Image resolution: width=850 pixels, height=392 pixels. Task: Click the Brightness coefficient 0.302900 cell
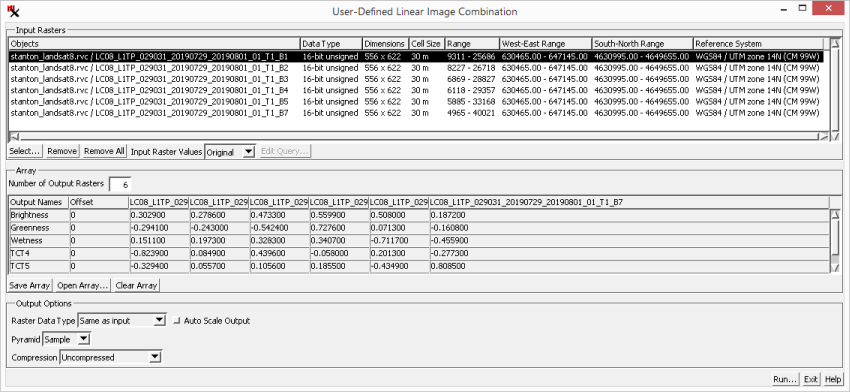pos(158,215)
